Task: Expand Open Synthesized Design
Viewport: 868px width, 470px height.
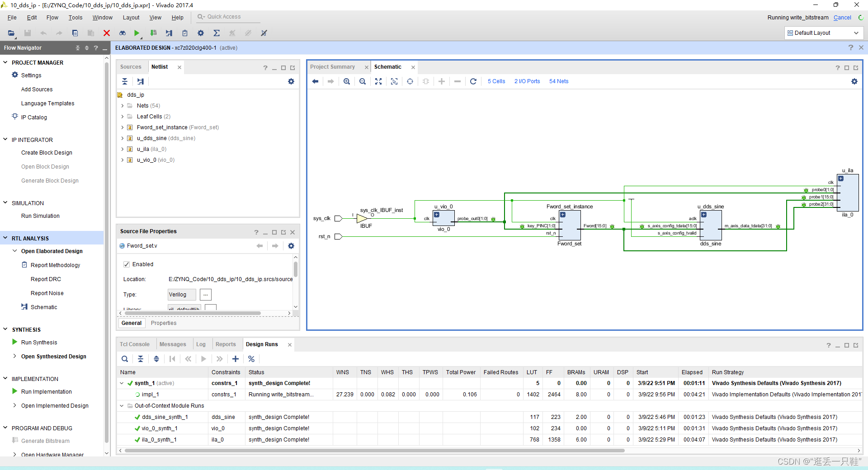Action: tap(15, 356)
